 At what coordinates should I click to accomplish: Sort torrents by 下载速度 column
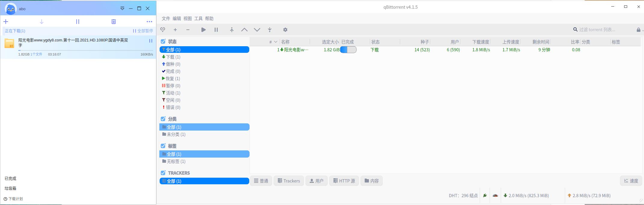tap(475, 42)
